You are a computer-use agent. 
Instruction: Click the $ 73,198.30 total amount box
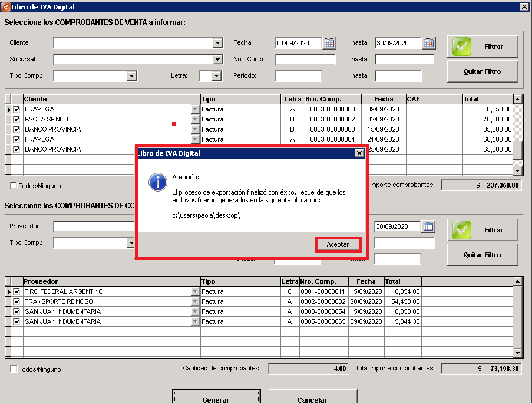tap(481, 369)
